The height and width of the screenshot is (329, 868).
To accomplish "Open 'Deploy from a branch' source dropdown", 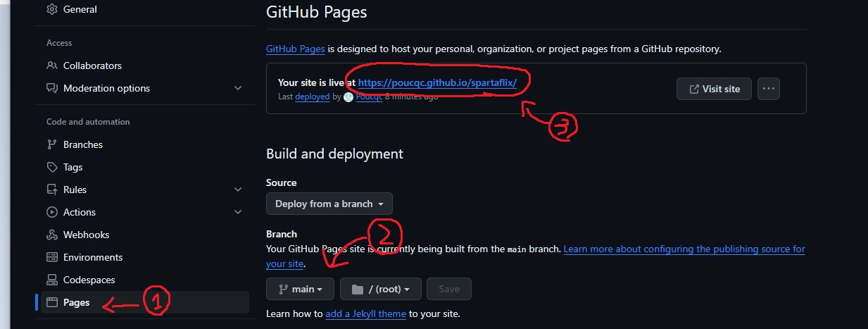I will [329, 204].
